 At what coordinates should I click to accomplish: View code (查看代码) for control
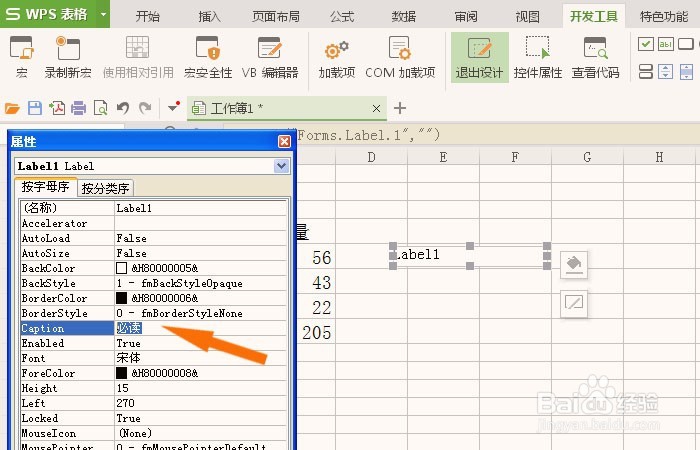tap(596, 57)
